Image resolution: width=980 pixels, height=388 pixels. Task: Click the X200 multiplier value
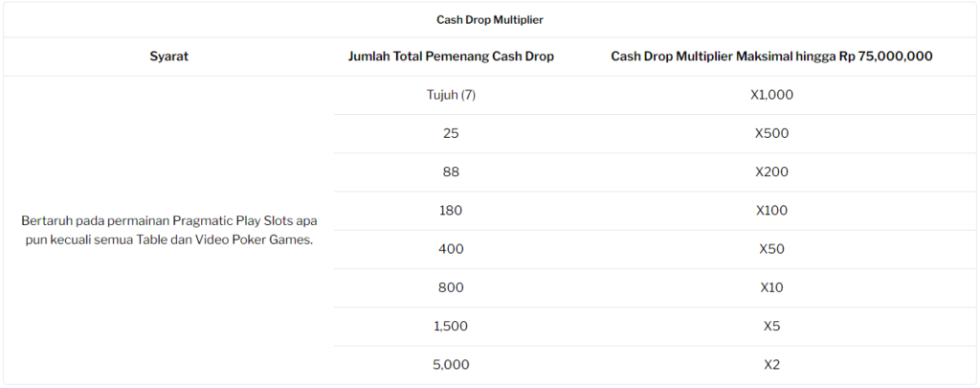772,172
